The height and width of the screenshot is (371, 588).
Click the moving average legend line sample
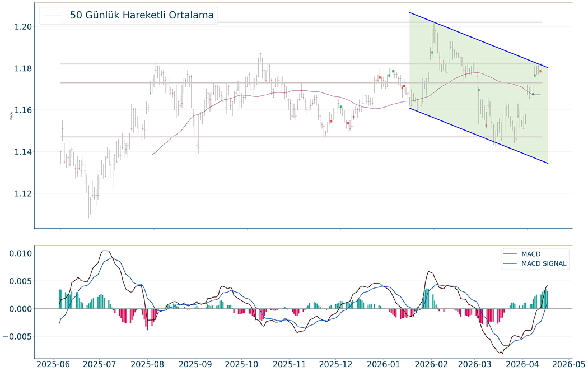click(53, 16)
